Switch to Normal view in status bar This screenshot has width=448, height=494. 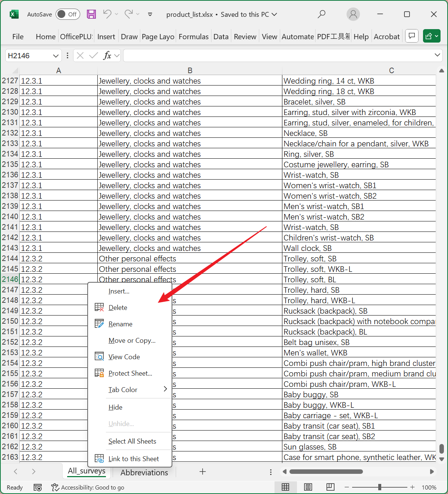(285, 487)
